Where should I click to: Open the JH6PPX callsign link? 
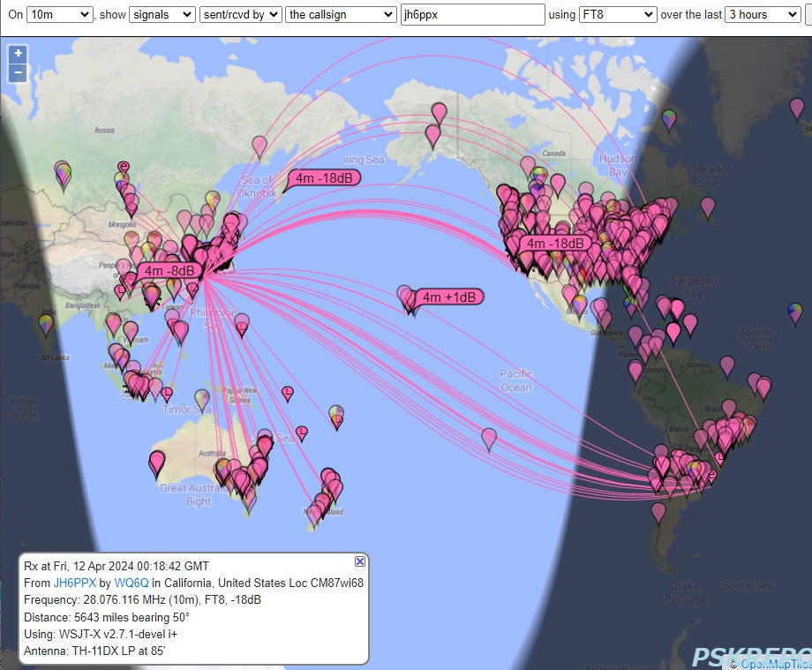pos(75,583)
